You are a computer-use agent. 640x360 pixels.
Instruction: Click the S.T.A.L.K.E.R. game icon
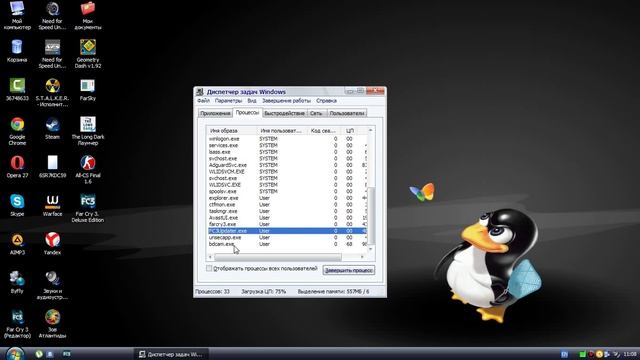[x=52, y=92]
